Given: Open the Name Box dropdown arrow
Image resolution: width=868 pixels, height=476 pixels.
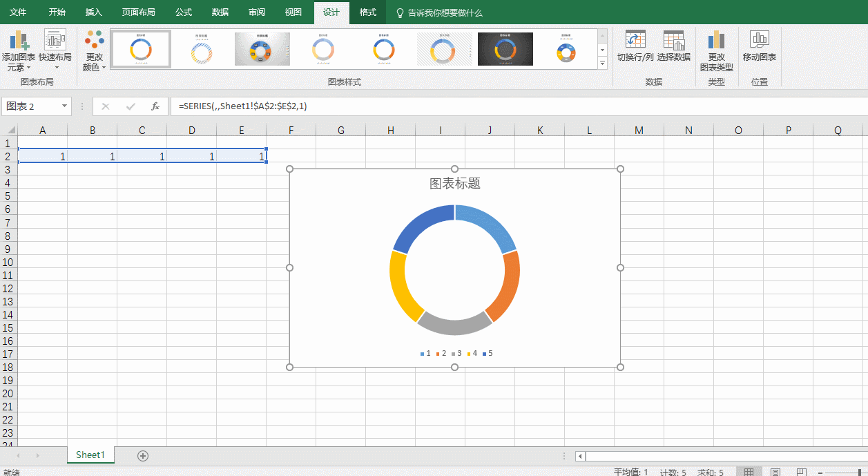Looking at the screenshot, I should click(x=65, y=106).
